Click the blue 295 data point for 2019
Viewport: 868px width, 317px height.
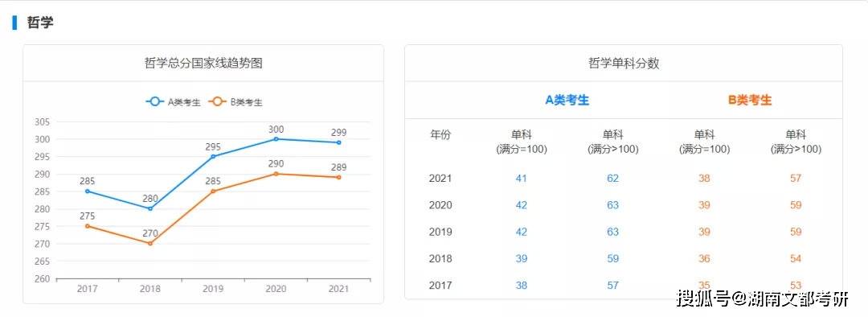click(213, 156)
